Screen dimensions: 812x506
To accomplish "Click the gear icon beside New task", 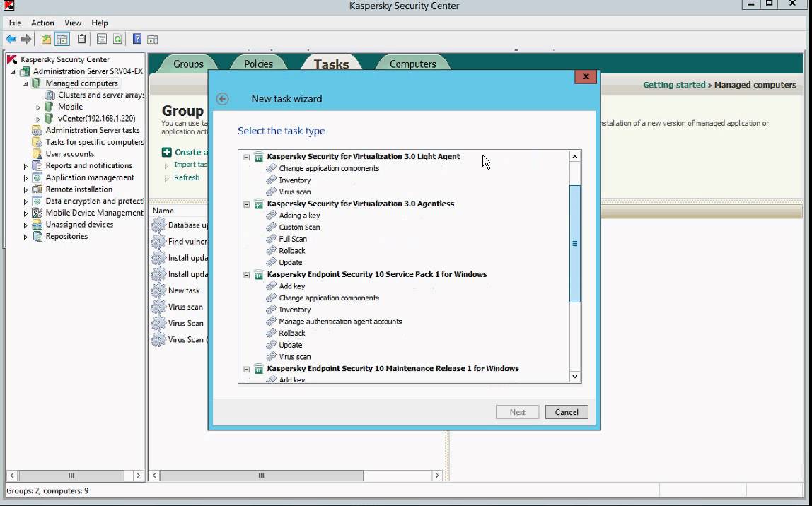I will tap(158, 290).
